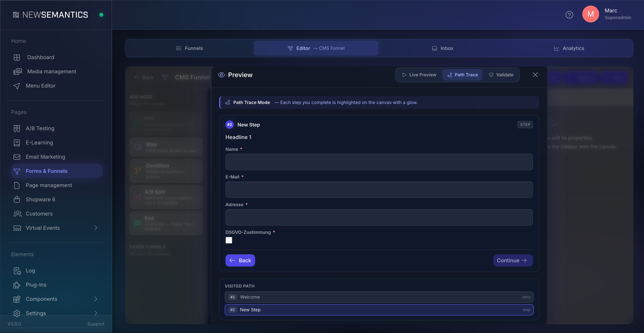644x333 pixels.
Task: Click the Marc user avatar
Action: [x=591, y=14]
